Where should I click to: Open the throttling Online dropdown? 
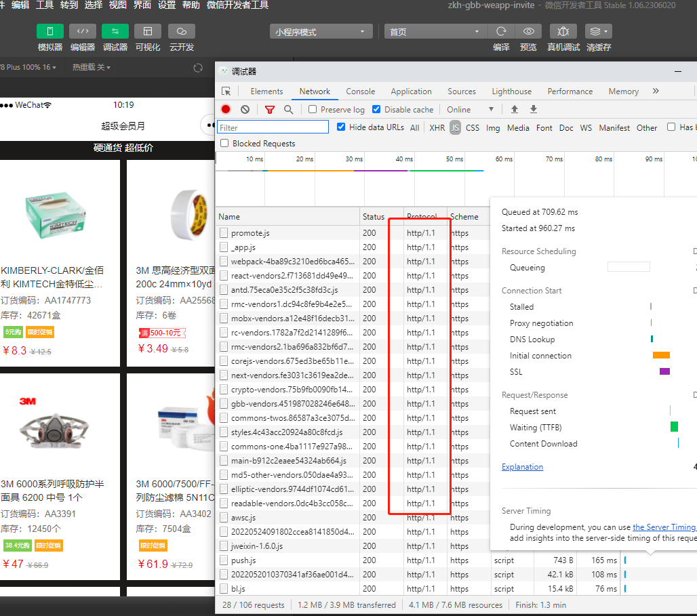point(471,109)
